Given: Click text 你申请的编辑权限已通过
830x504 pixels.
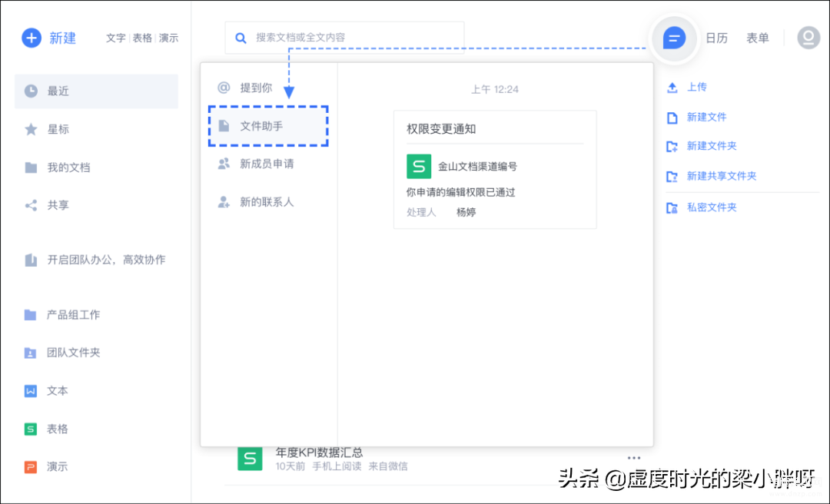Looking at the screenshot, I should [x=460, y=192].
